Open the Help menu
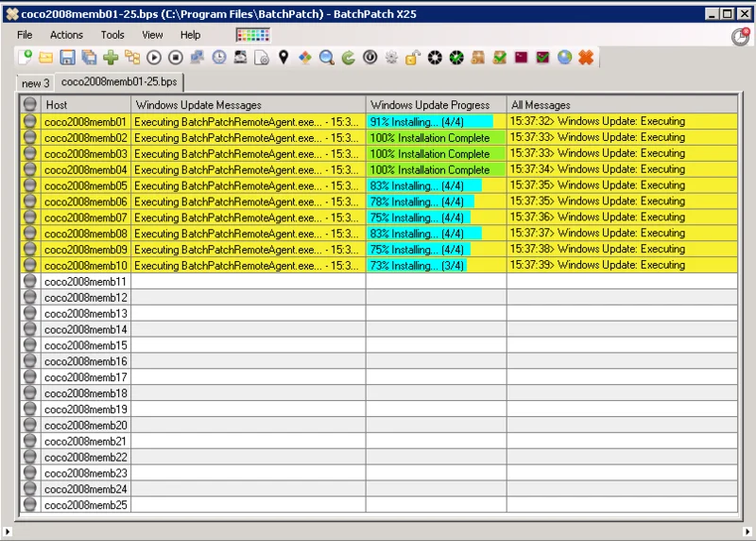 pos(191,35)
